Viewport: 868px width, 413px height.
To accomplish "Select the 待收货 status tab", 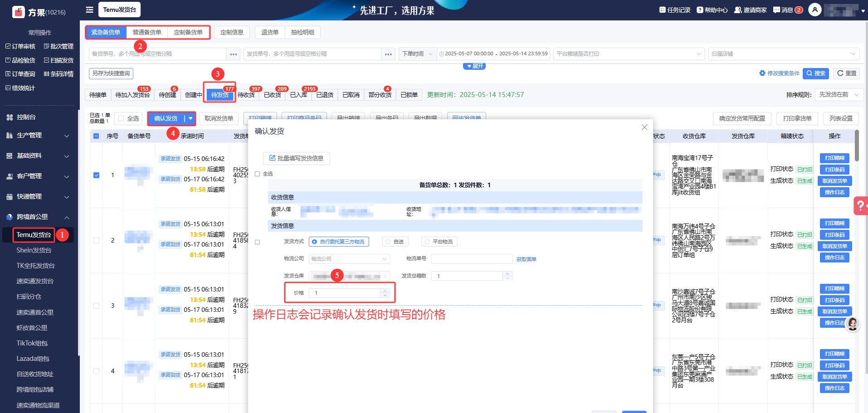I will coord(246,95).
